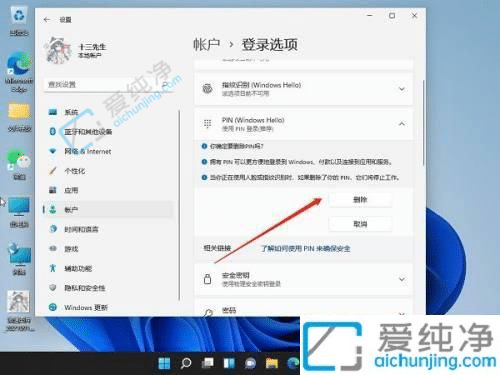Open the Recycle Bin desktop icon
This screenshot has width=500, height=375.
coord(19,21)
